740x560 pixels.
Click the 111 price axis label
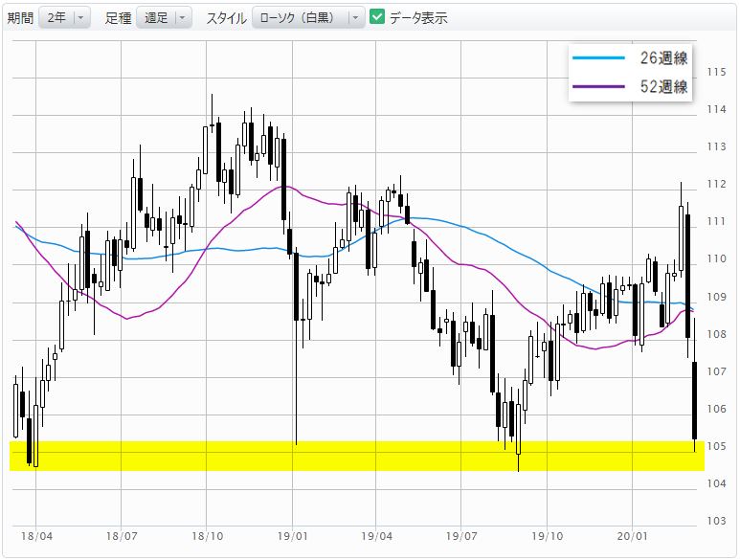(716, 221)
